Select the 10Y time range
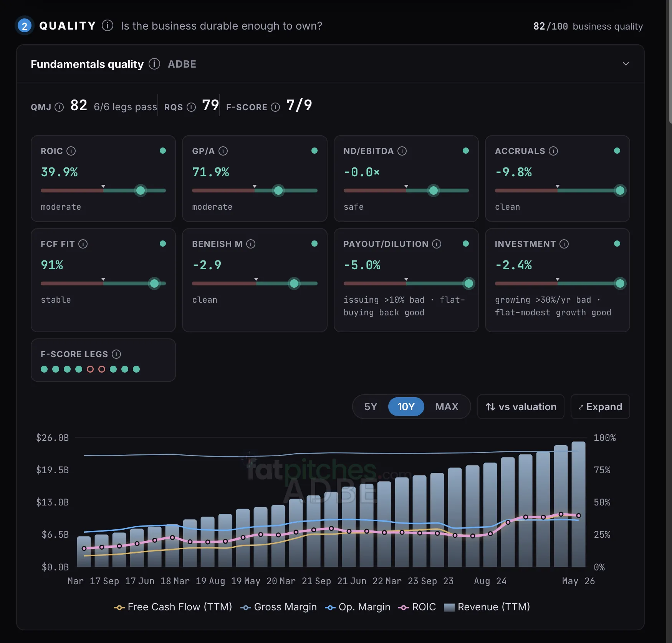The height and width of the screenshot is (643, 672). click(406, 407)
